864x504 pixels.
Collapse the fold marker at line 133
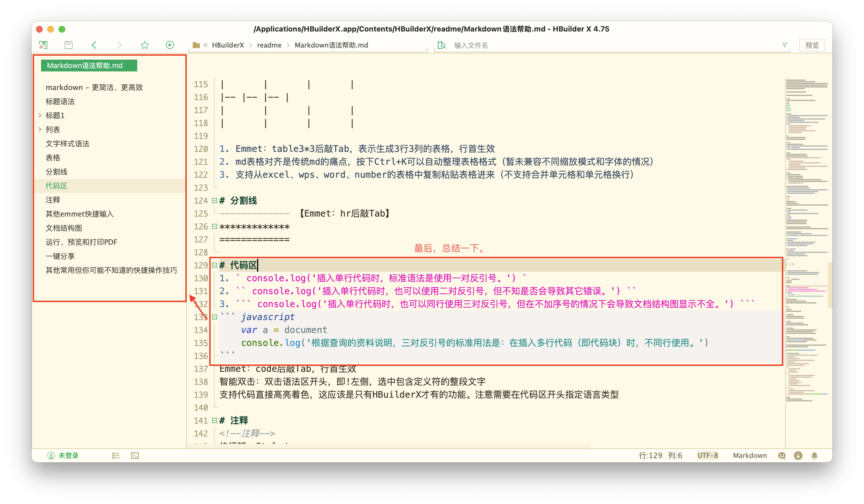(x=215, y=317)
